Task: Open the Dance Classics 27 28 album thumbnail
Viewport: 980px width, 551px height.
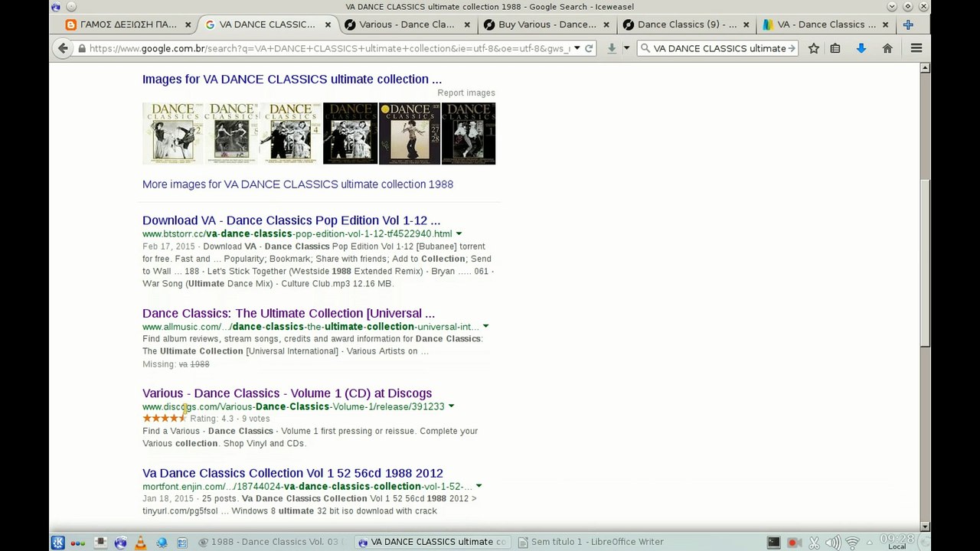Action: click(410, 133)
